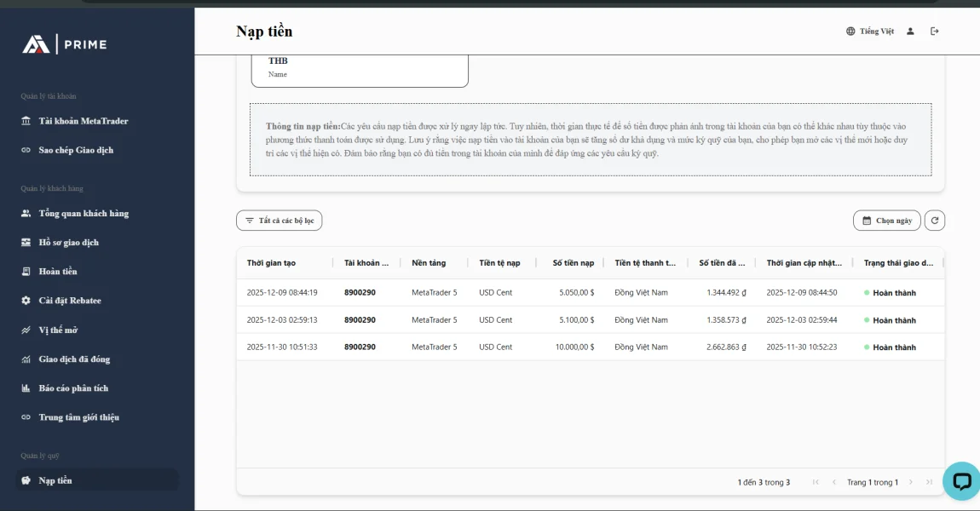Select the row created 2025-12-03 02:59:13
This screenshot has height=511, width=980.
click(591, 320)
